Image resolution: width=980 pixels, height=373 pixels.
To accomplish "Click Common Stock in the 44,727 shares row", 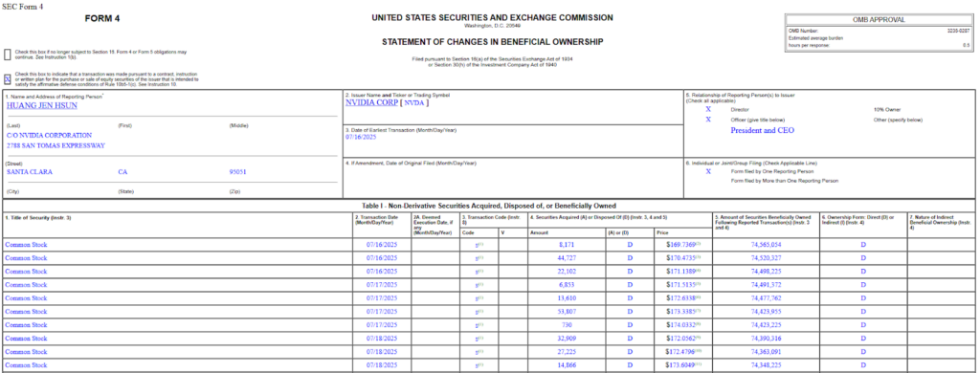I will pyautogui.click(x=26, y=258).
